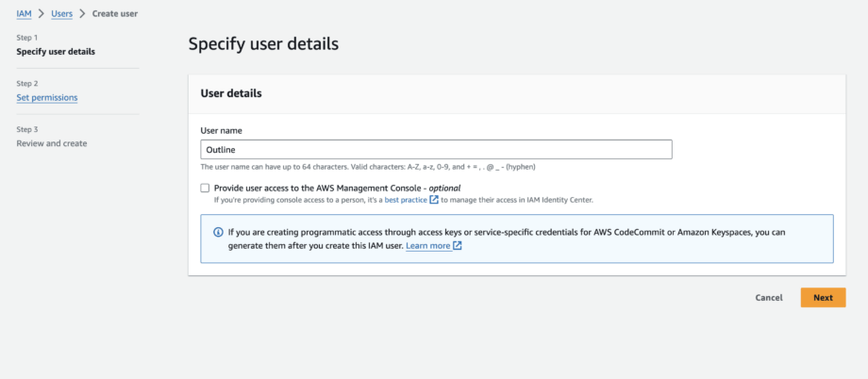Click external link icon beside Learn more
Screen dimensions: 868x379
pyautogui.click(x=458, y=246)
